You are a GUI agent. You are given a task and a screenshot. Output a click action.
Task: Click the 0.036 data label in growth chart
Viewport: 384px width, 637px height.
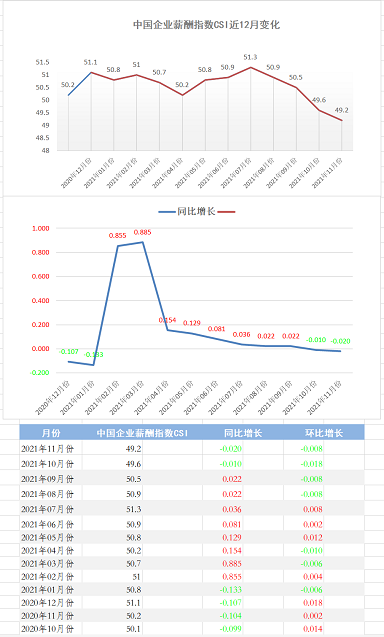pos(241,334)
